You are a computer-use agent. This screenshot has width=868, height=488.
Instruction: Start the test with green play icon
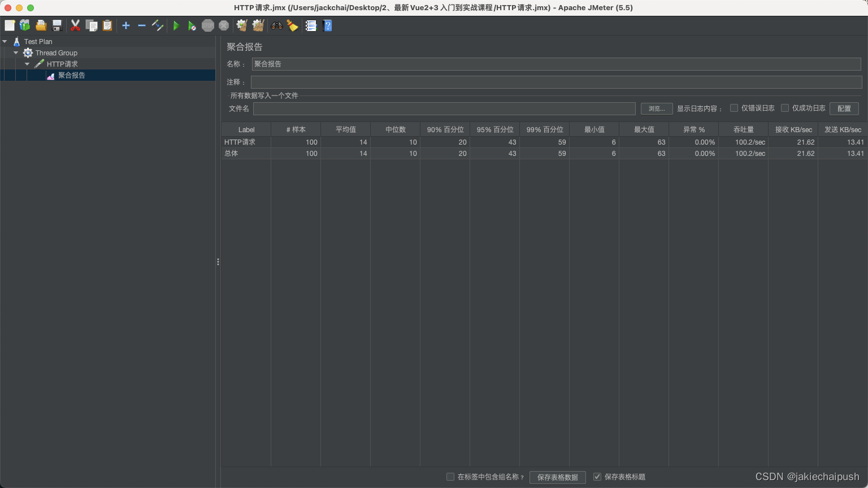click(x=176, y=25)
